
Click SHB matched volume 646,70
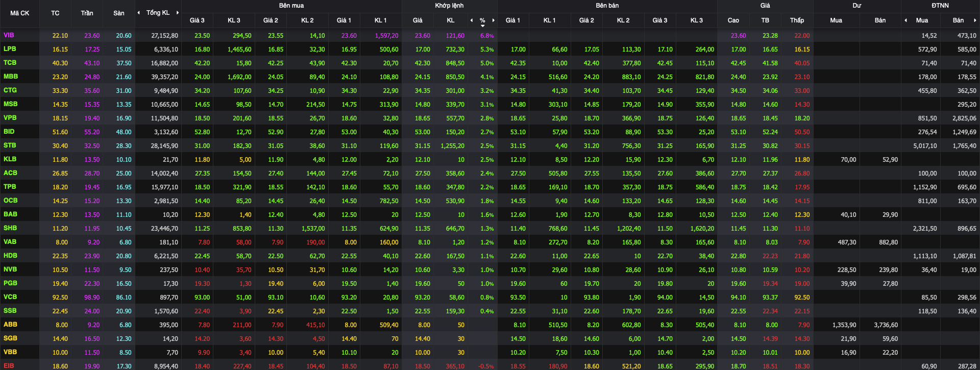pos(455,229)
